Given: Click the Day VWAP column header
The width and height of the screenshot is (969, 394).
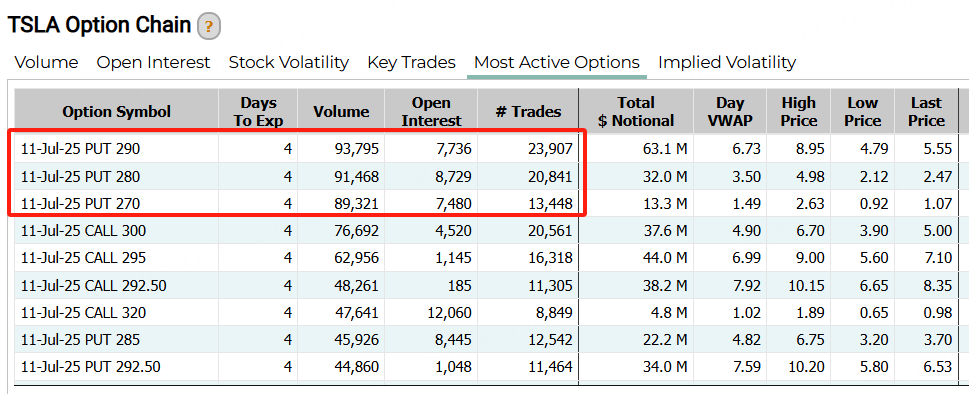Looking at the screenshot, I should pyautogui.click(x=730, y=111).
